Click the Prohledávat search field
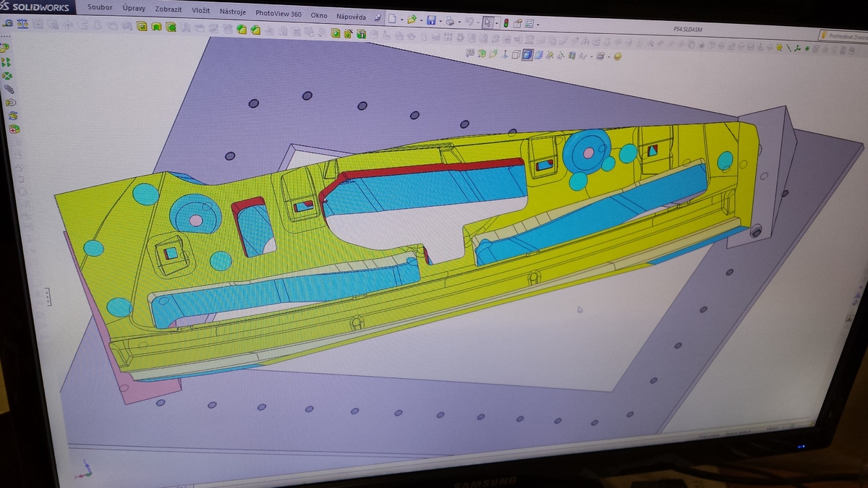 (843, 35)
